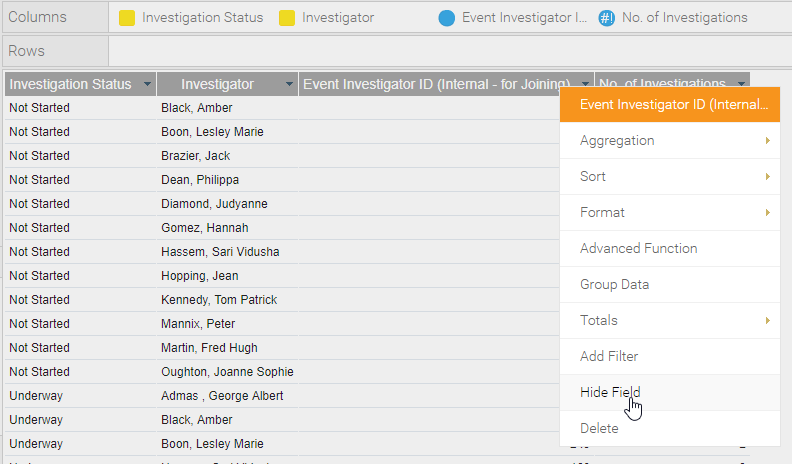Click yellow dimension icon beside Investigator field
The image size is (792, 464).
[287, 18]
